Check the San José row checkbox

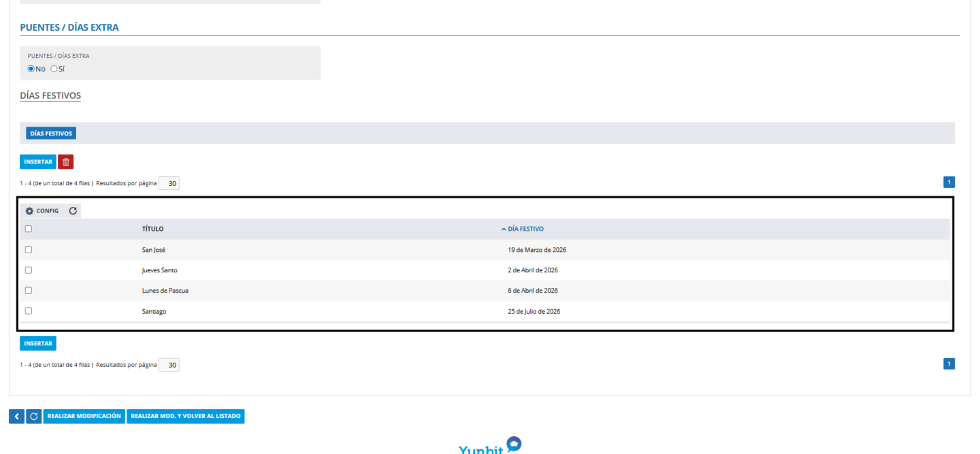coord(29,250)
